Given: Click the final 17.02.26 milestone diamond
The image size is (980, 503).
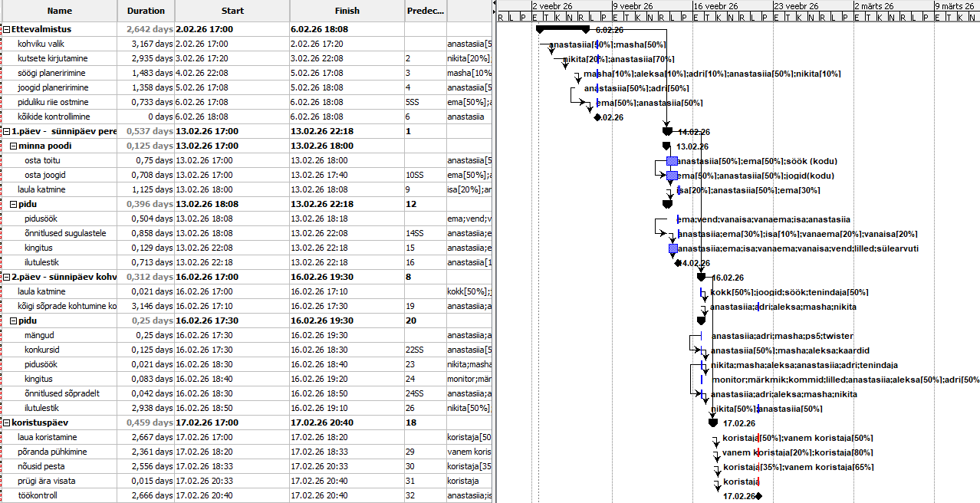Looking at the screenshot, I should [758, 496].
